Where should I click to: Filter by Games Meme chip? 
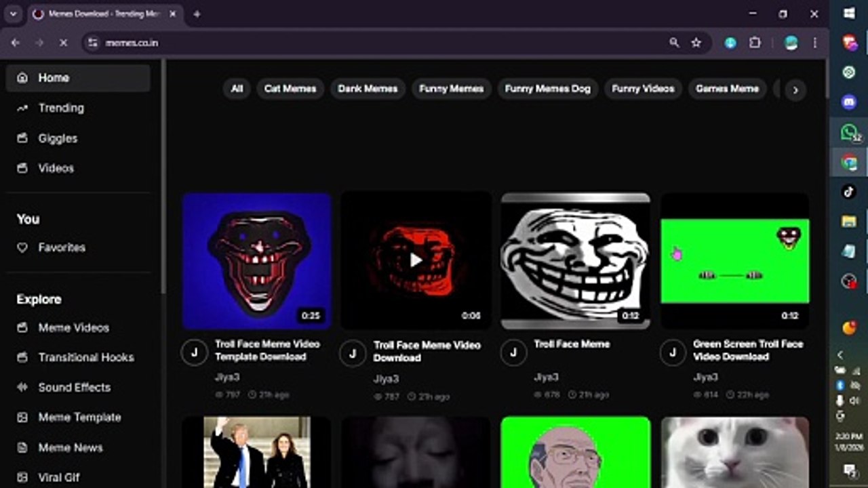pyautogui.click(x=727, y=89)
